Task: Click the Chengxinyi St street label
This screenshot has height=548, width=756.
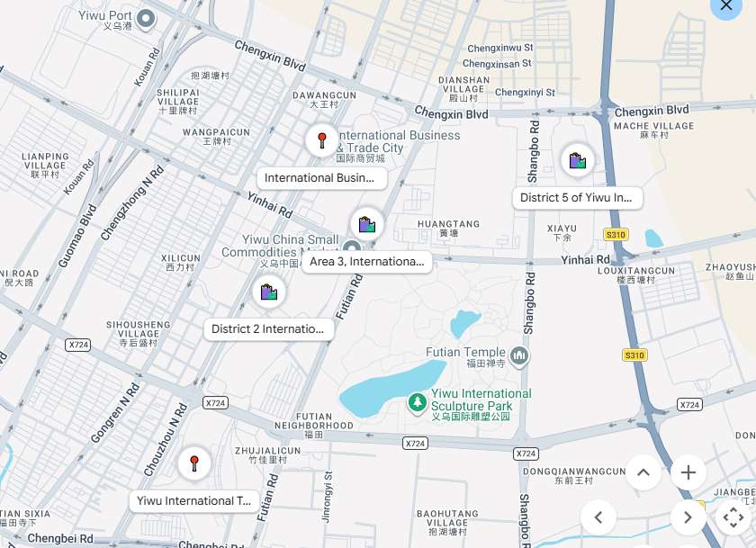Action: point(525,92)
